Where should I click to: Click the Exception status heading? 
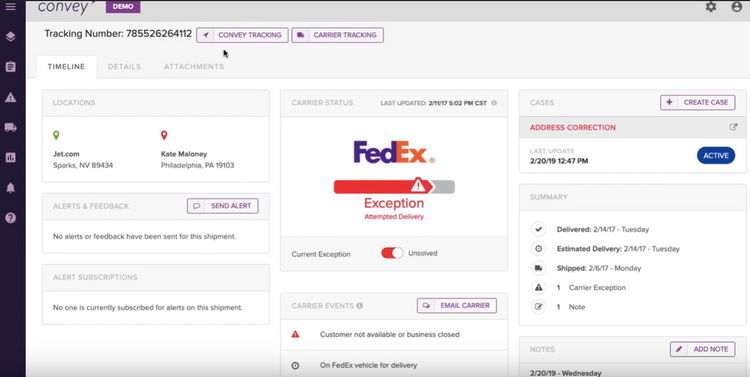394,203
